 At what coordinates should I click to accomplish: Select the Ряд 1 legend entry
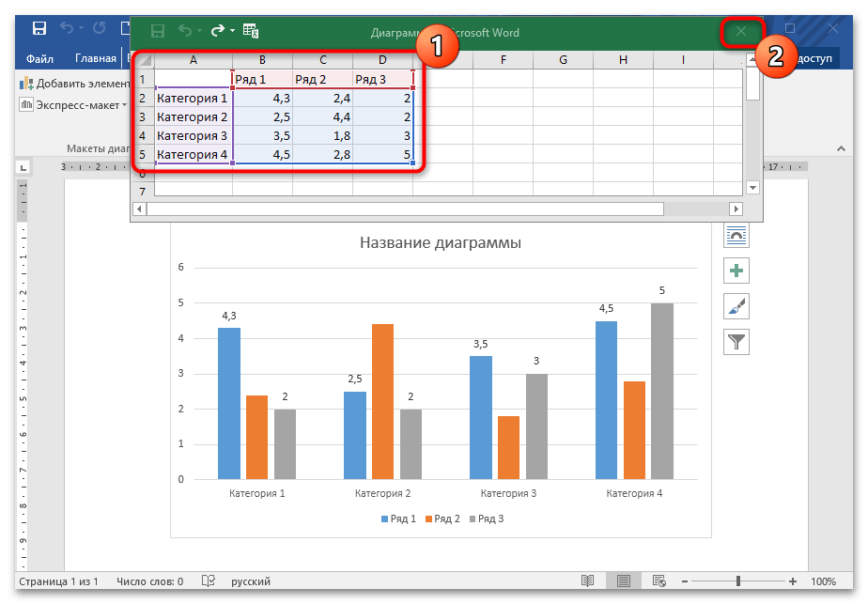(398, 519)
